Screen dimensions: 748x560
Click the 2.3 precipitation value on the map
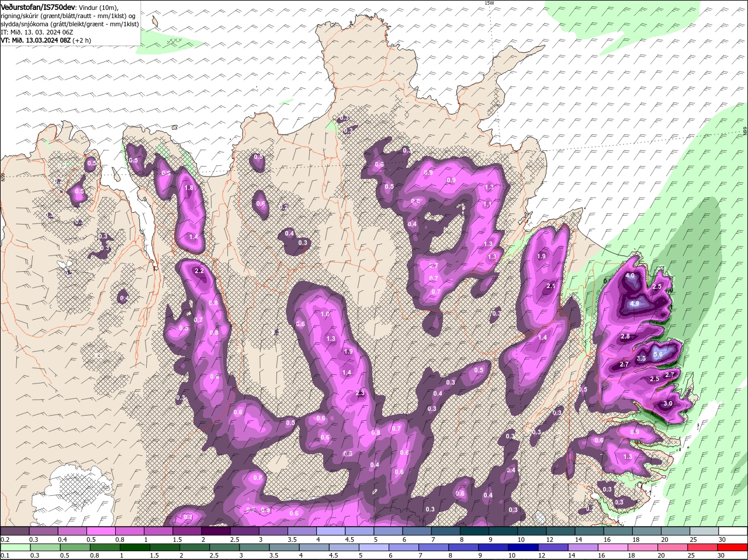pyautogui.click(x=361, y=393)
